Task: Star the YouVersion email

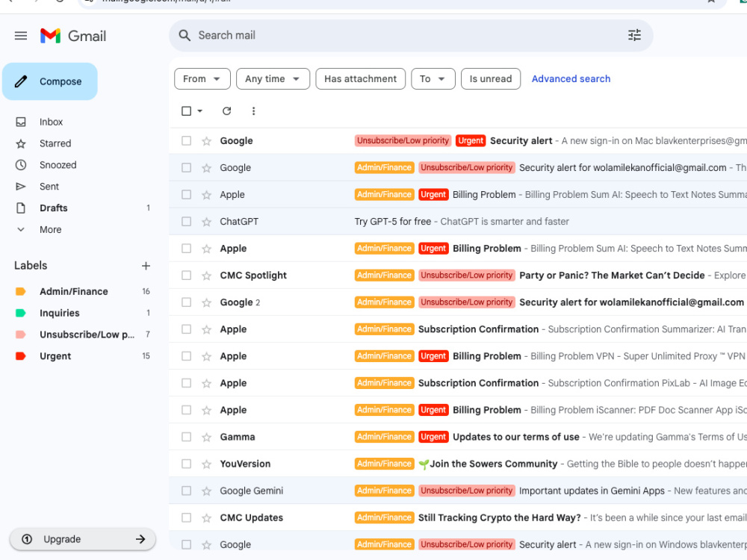Action: pyautogui.click(x=206, y=464)
